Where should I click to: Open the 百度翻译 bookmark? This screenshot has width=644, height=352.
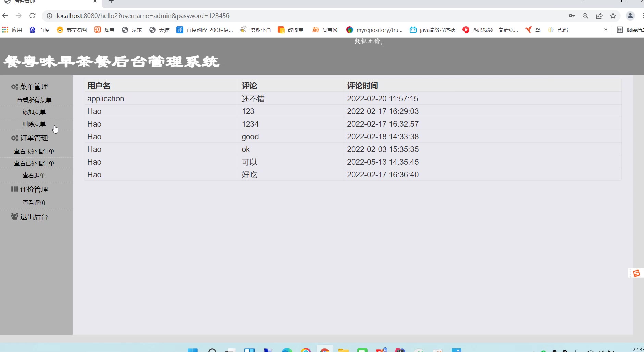205,30
